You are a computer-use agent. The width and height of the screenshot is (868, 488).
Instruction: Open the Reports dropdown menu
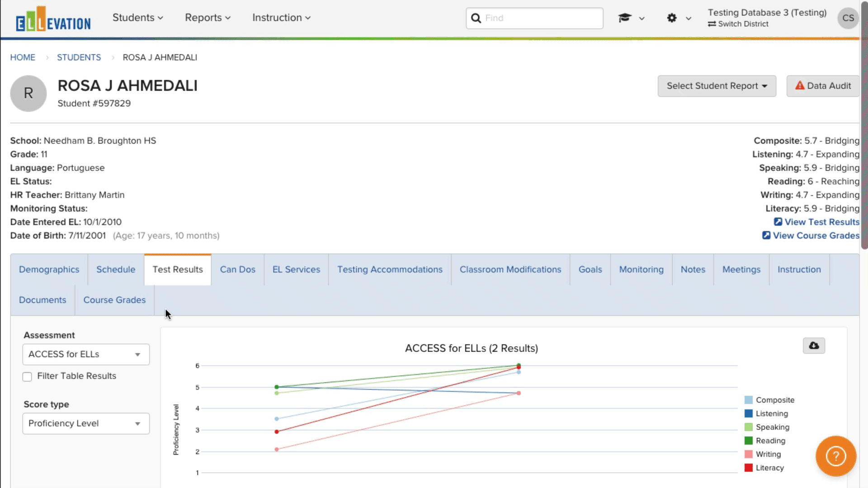coord(208,18)
